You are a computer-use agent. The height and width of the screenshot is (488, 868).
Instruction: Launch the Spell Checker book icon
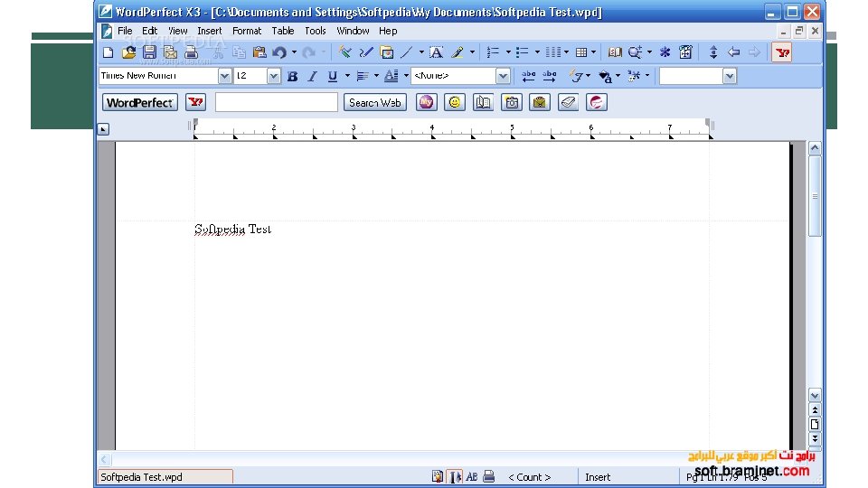[615, 52]
